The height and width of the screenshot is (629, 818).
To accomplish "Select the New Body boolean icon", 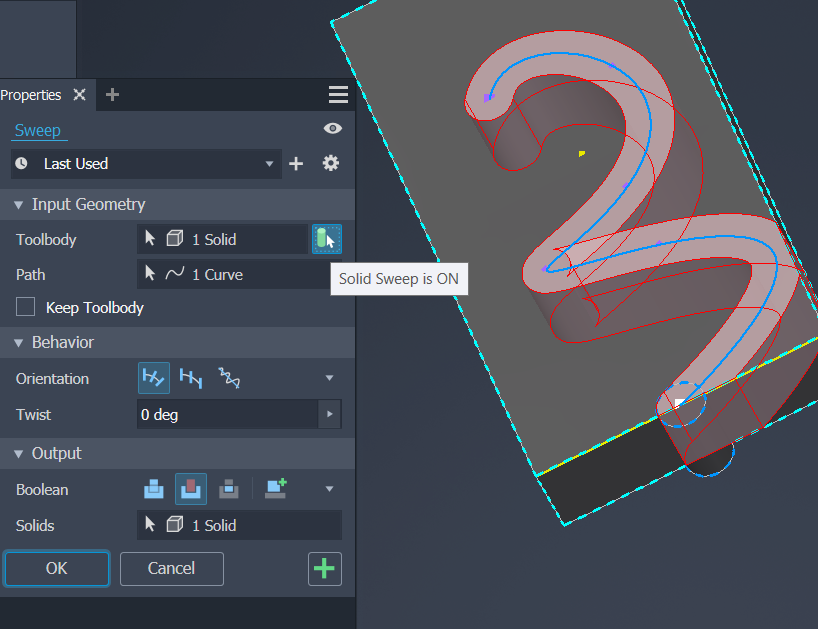I will pos(275,489).
